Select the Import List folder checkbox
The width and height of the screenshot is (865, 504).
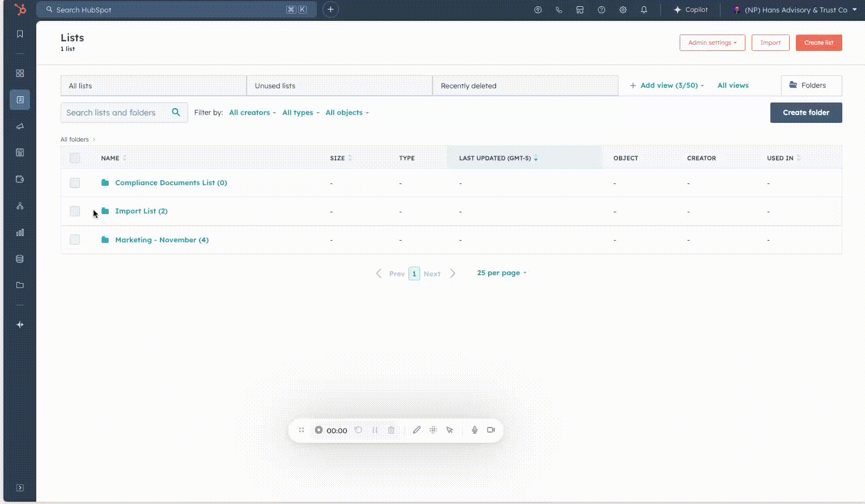[75, 211]
